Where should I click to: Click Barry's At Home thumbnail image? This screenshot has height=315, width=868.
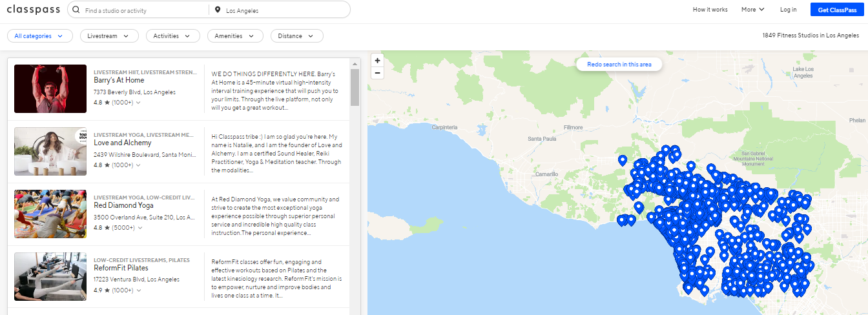click(x=50, y=89)
